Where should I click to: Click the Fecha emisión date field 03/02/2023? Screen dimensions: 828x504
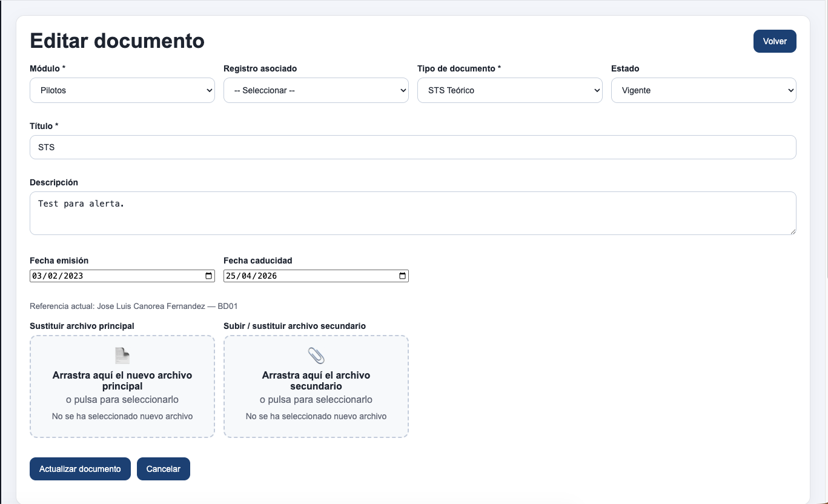[122, 276]
